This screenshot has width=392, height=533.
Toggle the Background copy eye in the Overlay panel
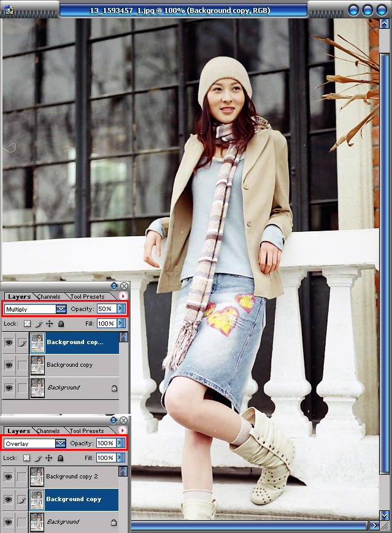click(x=8, y=500)
